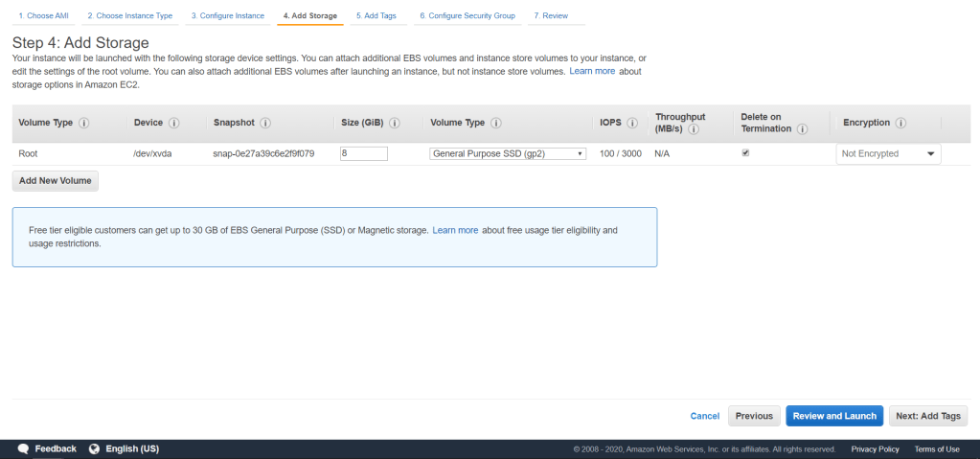The height and width of the screenshot is (459, 980).
Task: Click info icon next to Size (GiB)
Action: 395,123
